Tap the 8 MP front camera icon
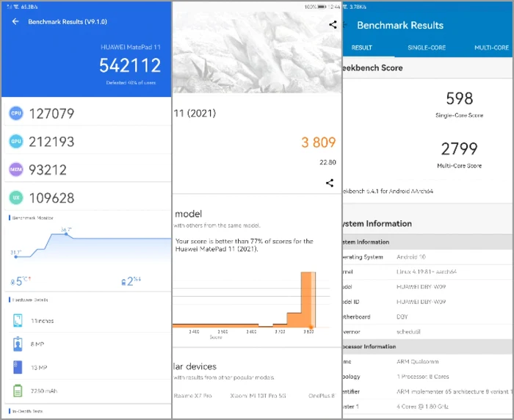Image resolution: width=514 pixels, height=420 pixels. 18,344
